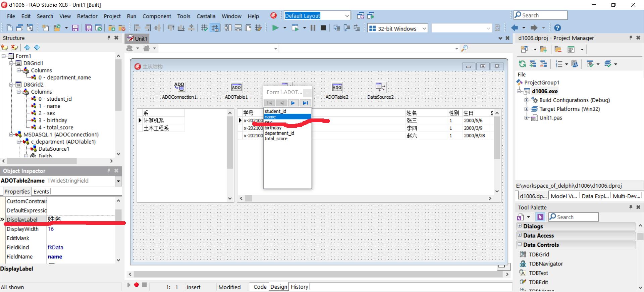Click the Forward navigation arrow
Viewport: 644px width, 292px height.
click(534, 28)
